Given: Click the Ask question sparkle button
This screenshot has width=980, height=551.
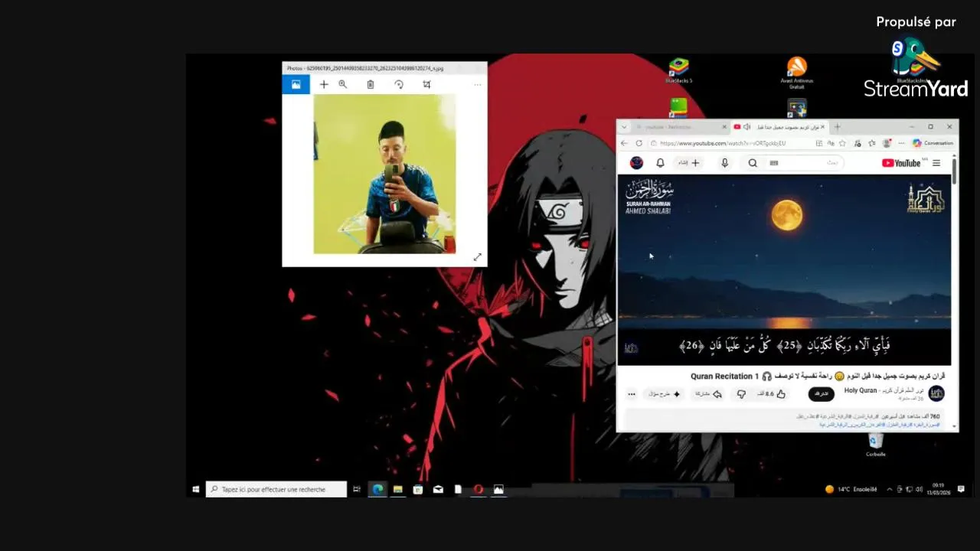Looking at the screenshot, I should [x=665, y=394].
